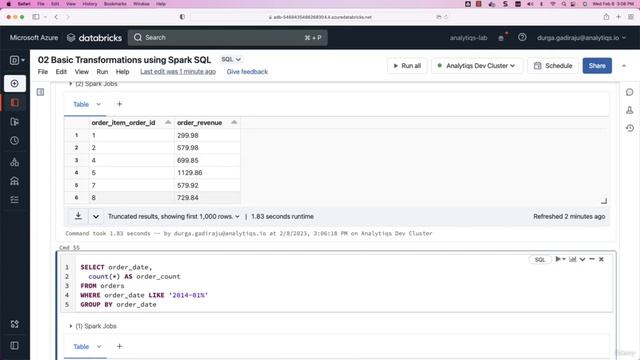Click the Search input field
Screen dimensions: 640x360
tap(228, 38)
